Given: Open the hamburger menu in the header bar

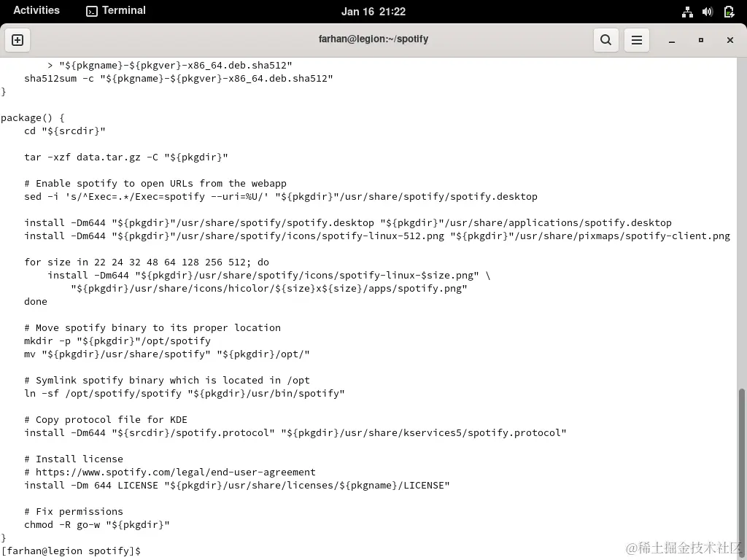Looking at the screenshot, I should point(636,40).
